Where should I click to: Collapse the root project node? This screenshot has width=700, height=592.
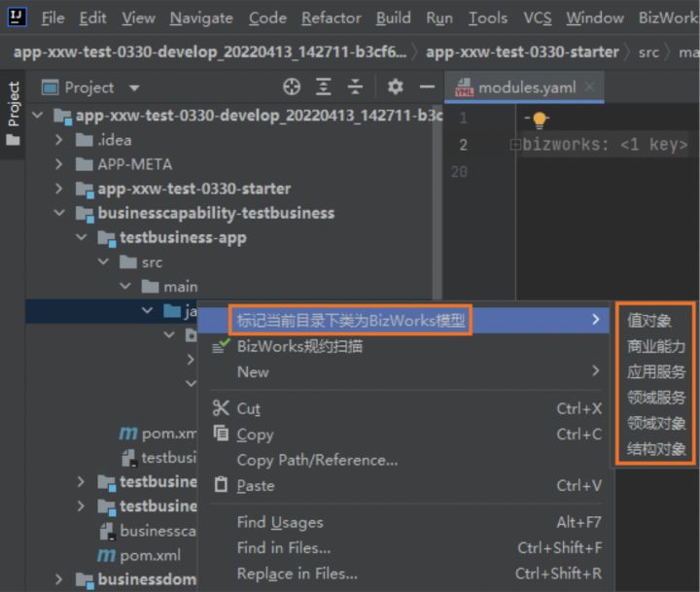coord(38,116)
